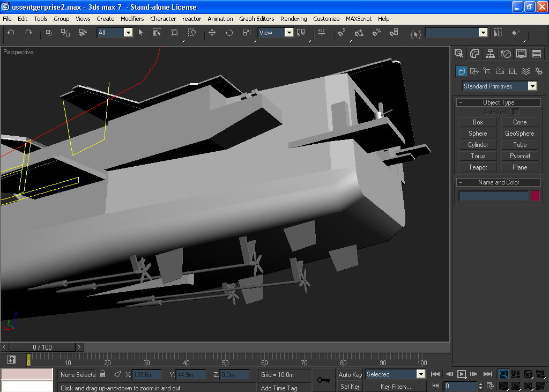Create a Teapot primitive
The height and width of the screenshot is (392, 549).
click(x=478, y=167)
